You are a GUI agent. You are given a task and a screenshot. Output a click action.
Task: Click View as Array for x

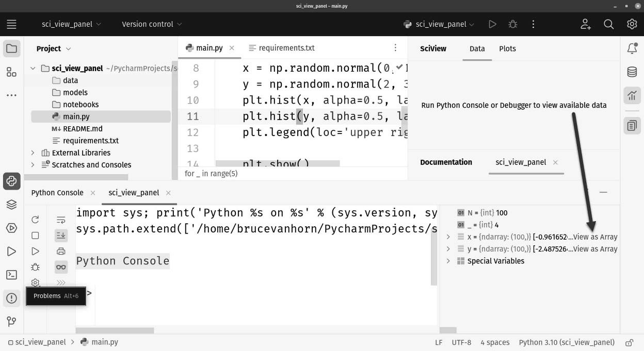[x=595, y=237]
